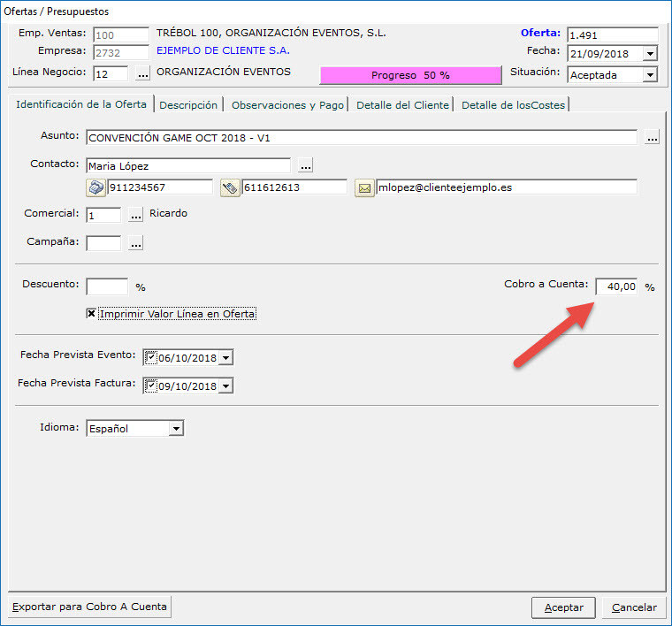Click the pink Progreso 50 % bar
672x626 pixels.
point(410,75)
